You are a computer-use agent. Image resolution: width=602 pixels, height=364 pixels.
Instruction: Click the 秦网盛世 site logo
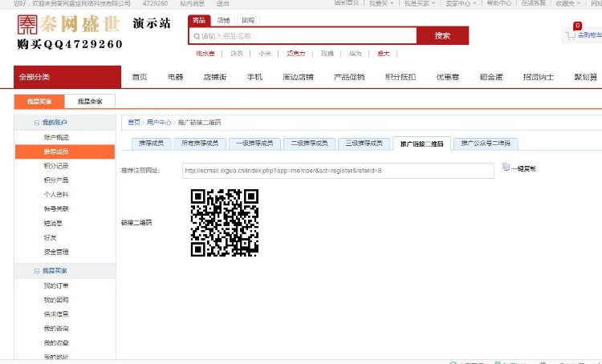69,25
